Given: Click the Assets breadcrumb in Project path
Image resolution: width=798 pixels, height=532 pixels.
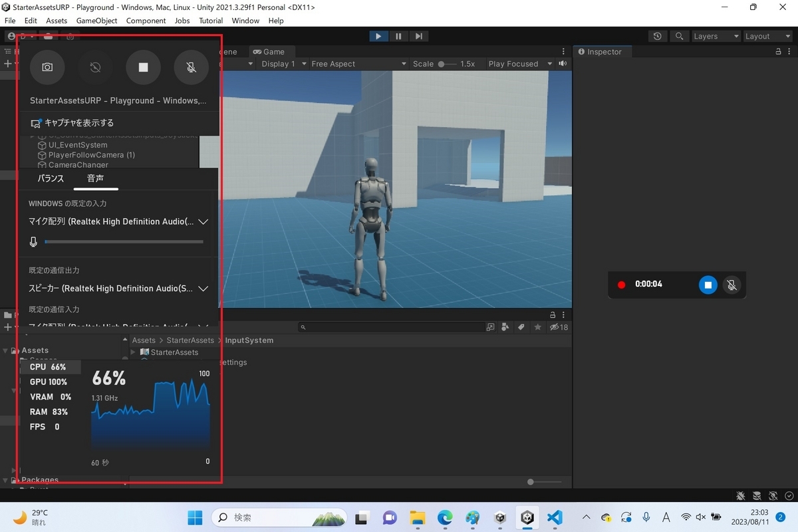Looking at the screenshot, I should pos(144,340).
